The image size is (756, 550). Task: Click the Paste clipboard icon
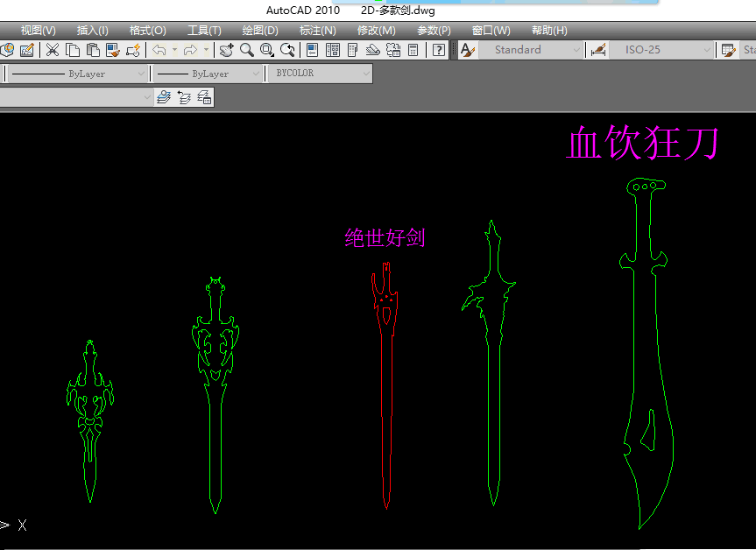93,50
